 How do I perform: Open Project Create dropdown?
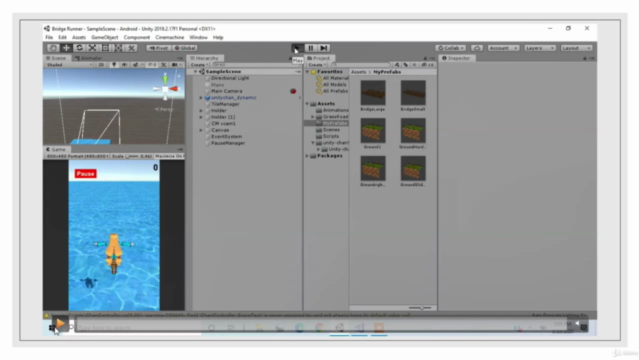coord(317,65)
